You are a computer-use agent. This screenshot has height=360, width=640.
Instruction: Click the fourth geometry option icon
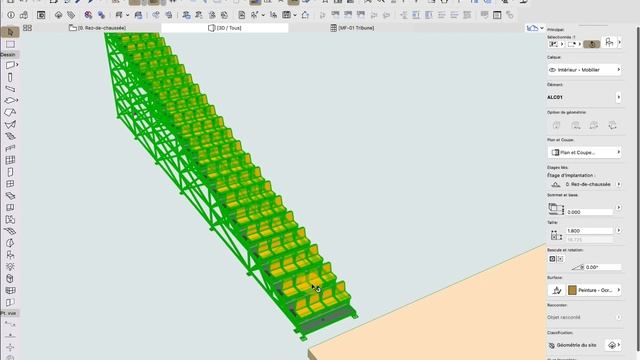[612, 125]
